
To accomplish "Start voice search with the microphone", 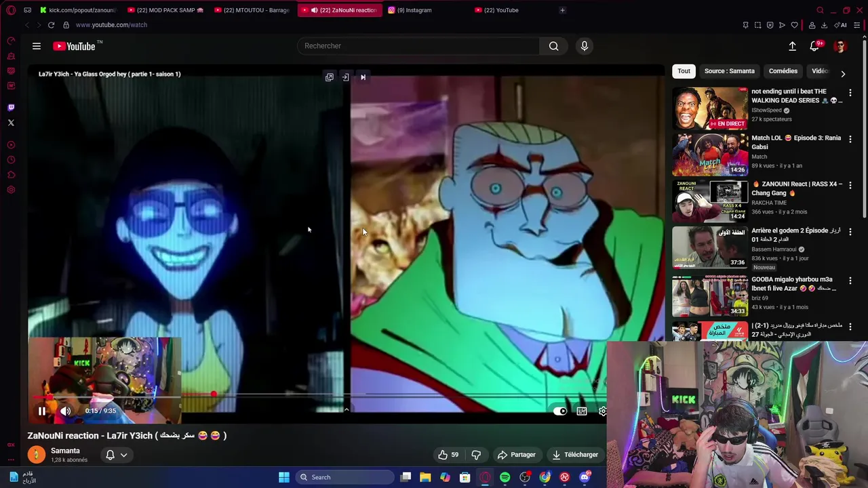I will [x=585, y=46].
